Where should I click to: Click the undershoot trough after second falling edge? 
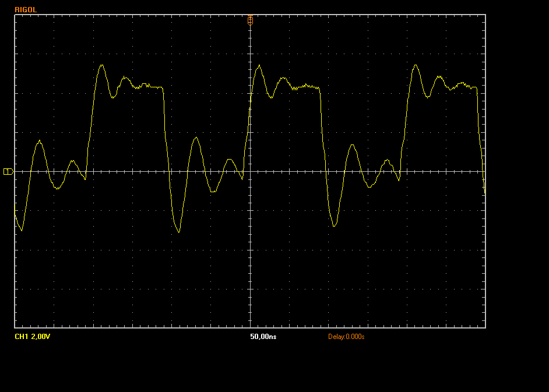(x=333, y=225)
